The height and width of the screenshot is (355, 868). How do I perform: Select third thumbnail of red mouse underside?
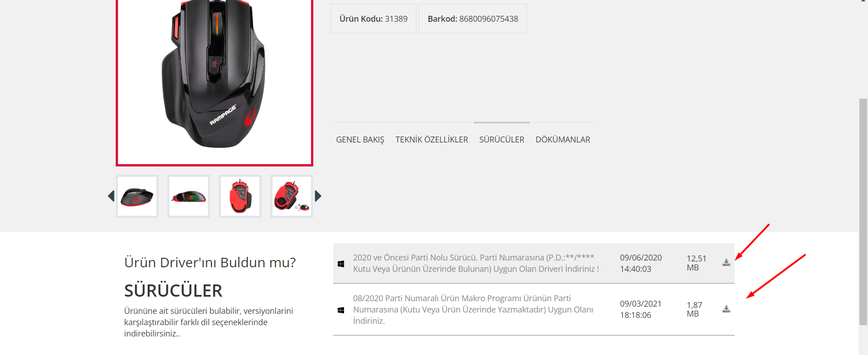point(240,196)
